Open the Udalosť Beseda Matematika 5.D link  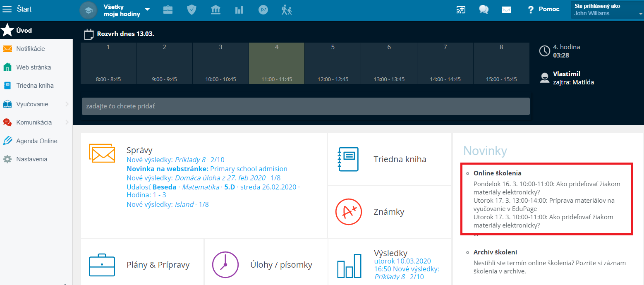(x=213, y=191)
